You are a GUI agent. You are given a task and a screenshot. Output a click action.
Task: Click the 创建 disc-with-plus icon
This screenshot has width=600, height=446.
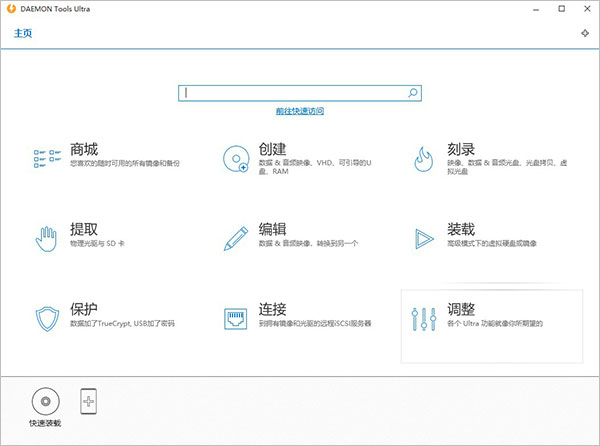click(x=236, y=158)
